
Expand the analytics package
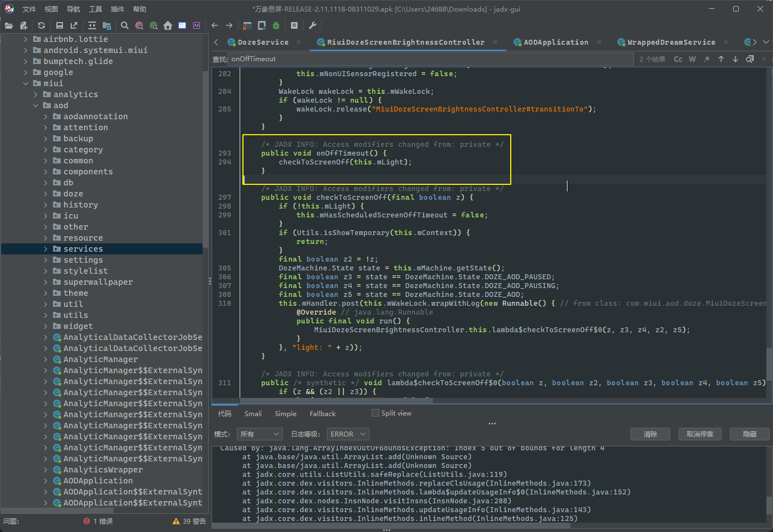[x=35, y=94]
